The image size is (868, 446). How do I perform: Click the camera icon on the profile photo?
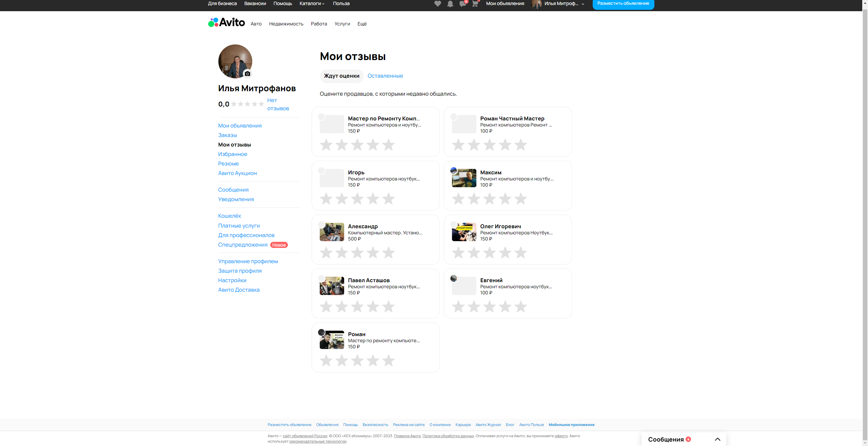[x=248, y=74]
